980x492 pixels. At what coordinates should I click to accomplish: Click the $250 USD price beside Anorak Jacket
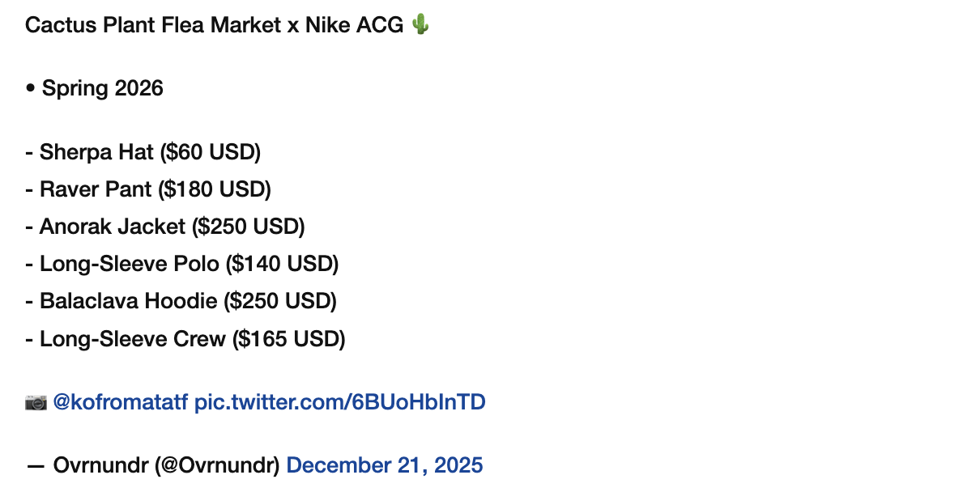[249, 227]
